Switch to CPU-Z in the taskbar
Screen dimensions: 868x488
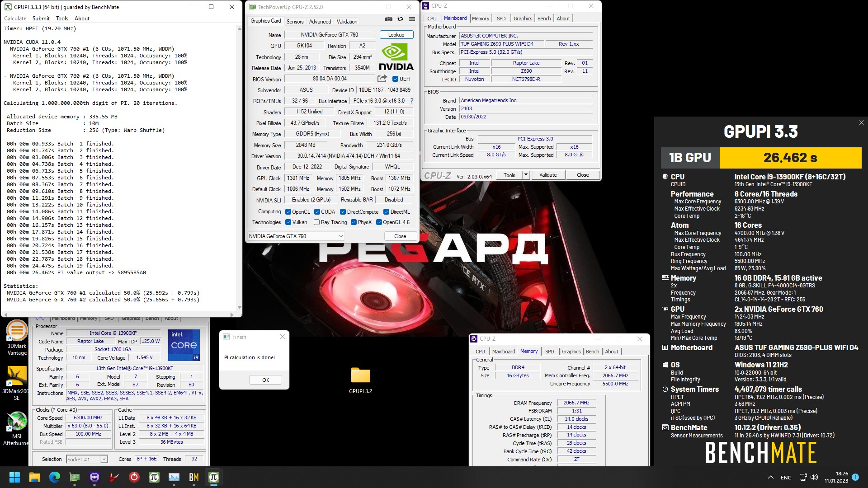(x=94, y=477)
